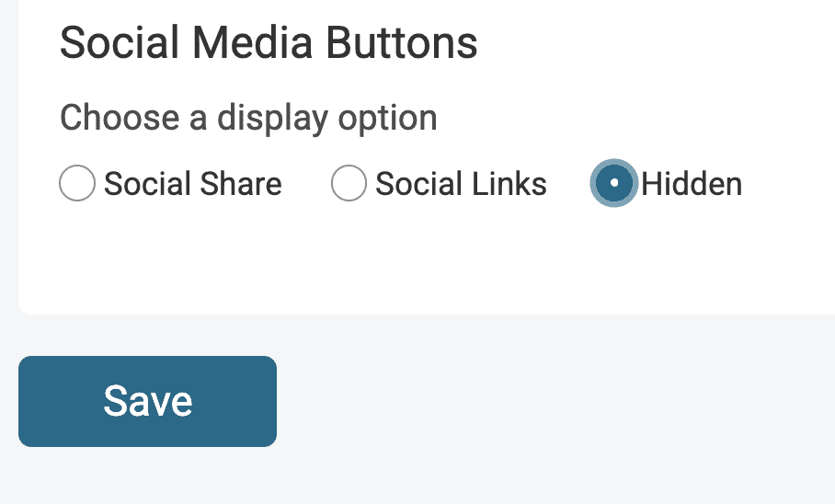Click the "Social Share" label text
Screen dimensions: 835x504
(x=193, y=184)
